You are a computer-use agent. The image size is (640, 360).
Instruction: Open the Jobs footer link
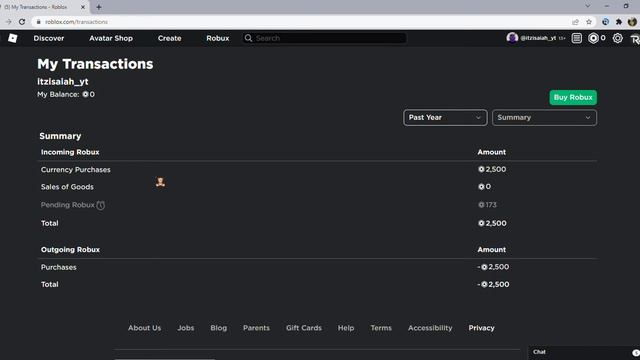pyautogui.click(x=186, y=328)
